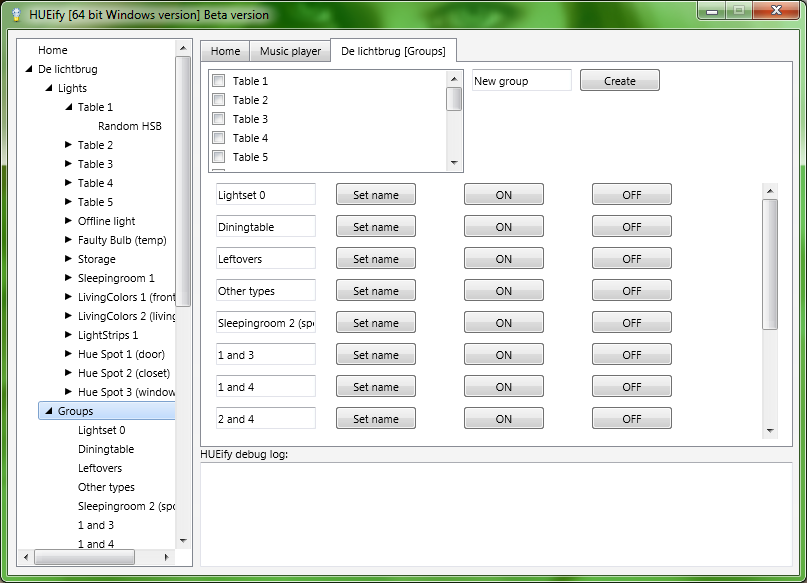Screen dimensions: 807x583
Task: Click the New group name field
Action: click(521, 81)
